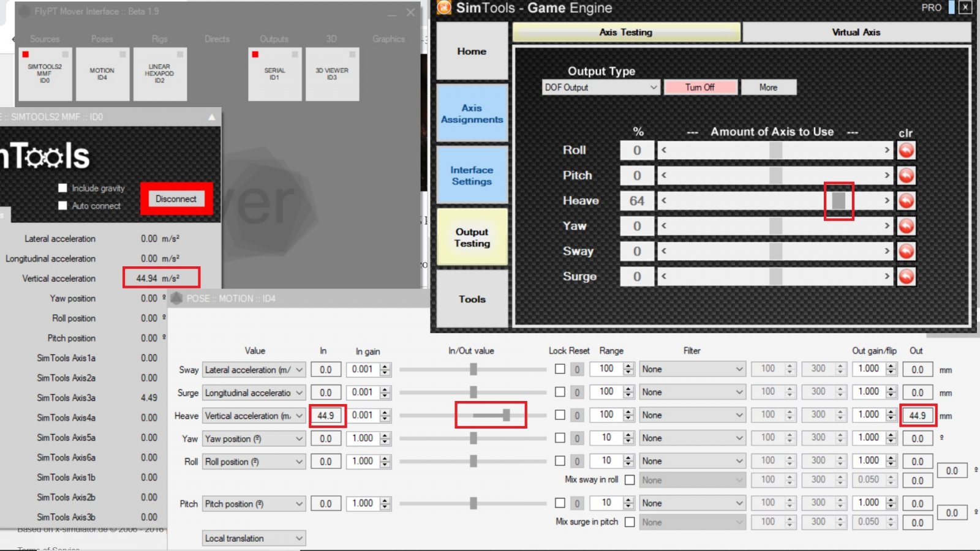
Task: Tick the Lock checkbox in the Pitch row
Action: pos(560,503)
